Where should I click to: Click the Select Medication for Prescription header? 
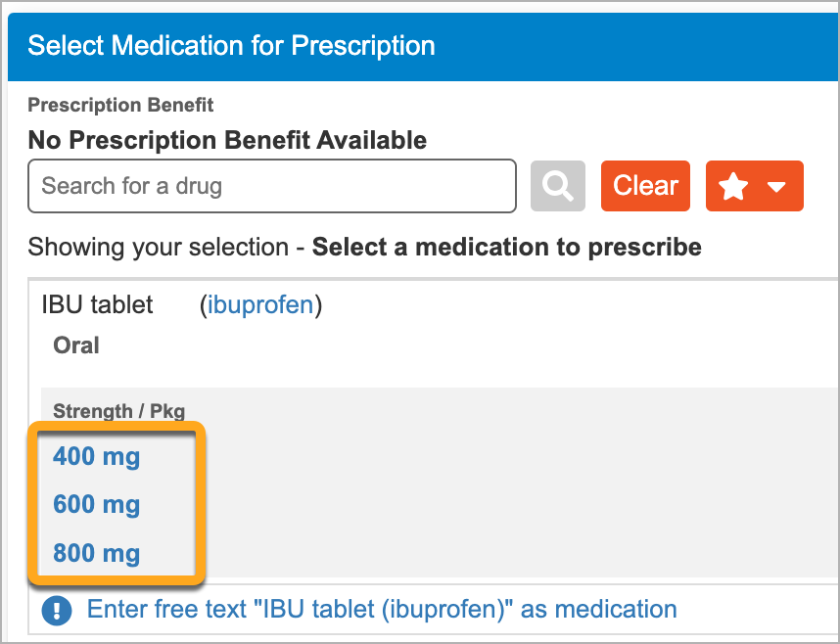231,45
